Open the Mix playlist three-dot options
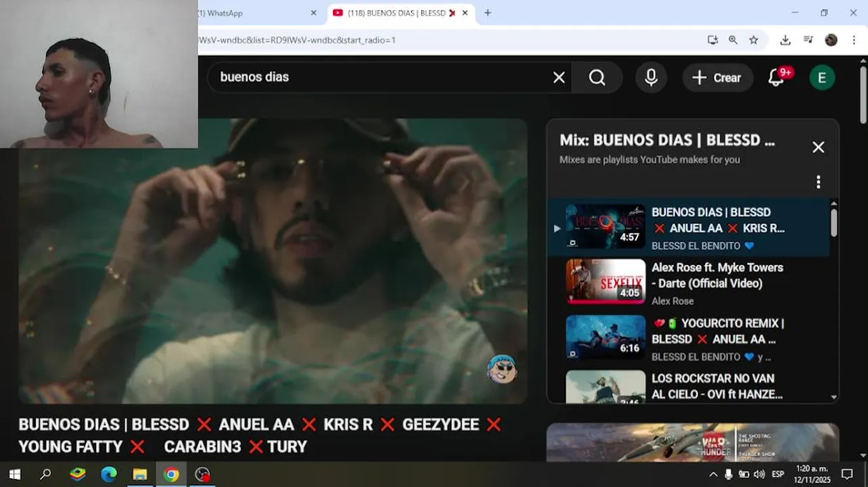This screenshot has width=868, height=487. pos(818,182)
